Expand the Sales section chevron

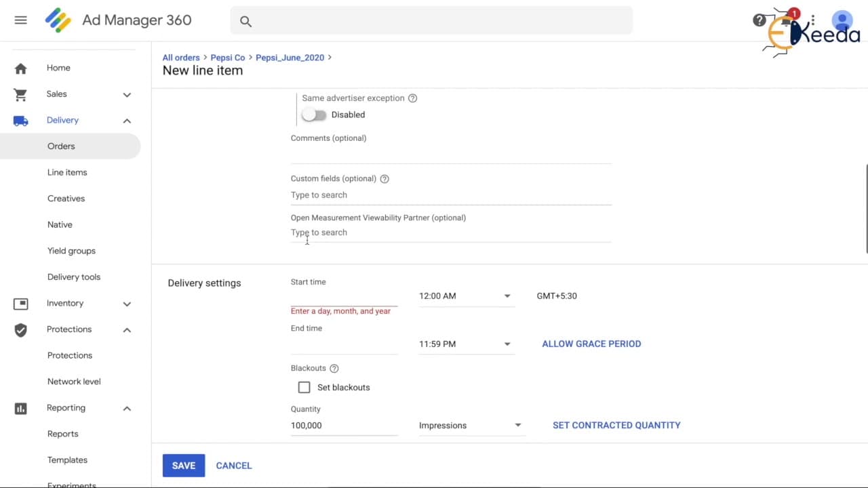(127, 95)
